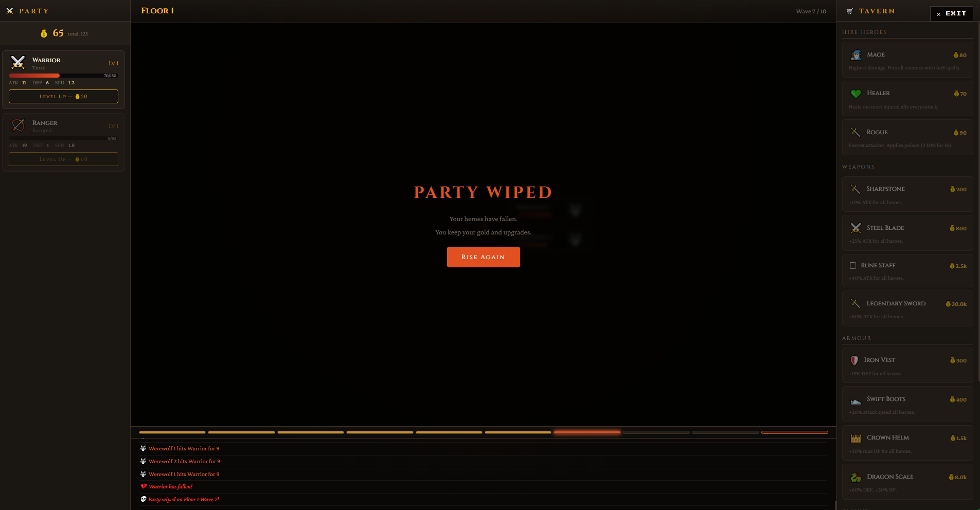
Task: Click the final boss wave segment
Action: click(x=794, y=432)
